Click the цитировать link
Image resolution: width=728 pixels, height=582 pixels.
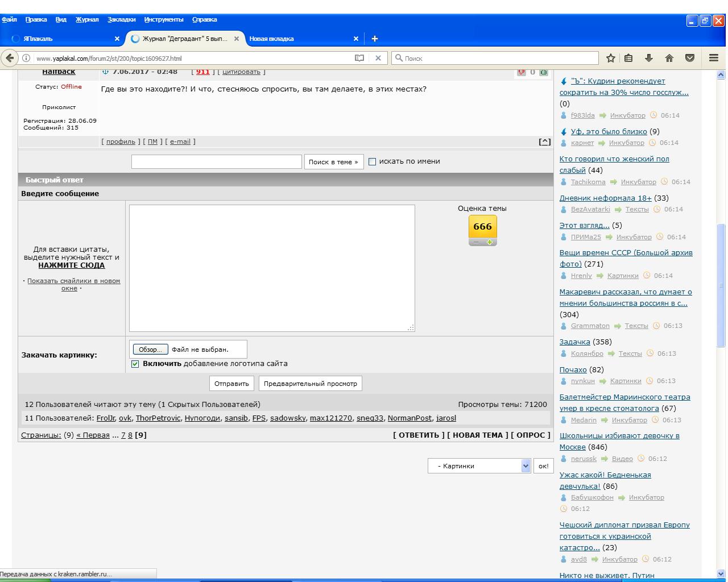click(x=241, y=72)
